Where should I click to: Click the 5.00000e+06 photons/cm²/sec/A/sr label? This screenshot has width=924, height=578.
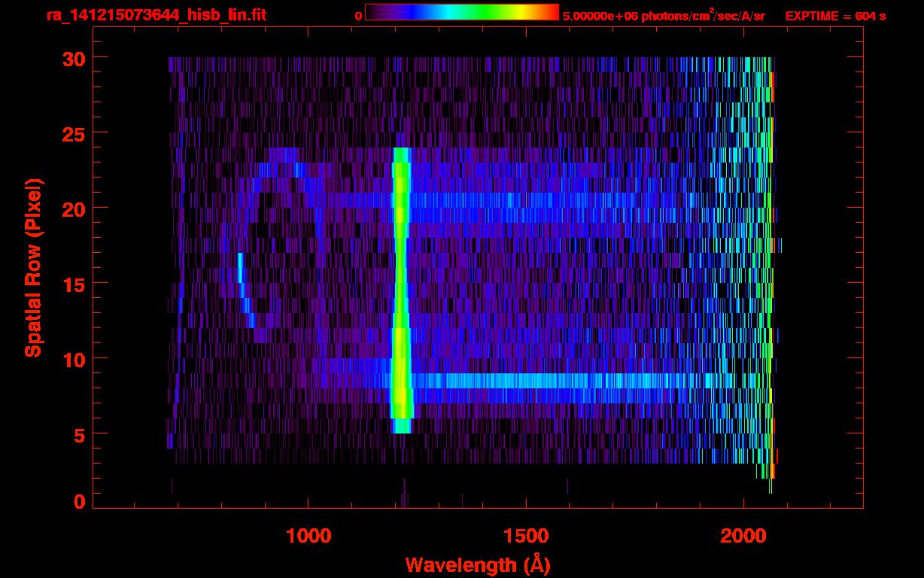(664, 15)
